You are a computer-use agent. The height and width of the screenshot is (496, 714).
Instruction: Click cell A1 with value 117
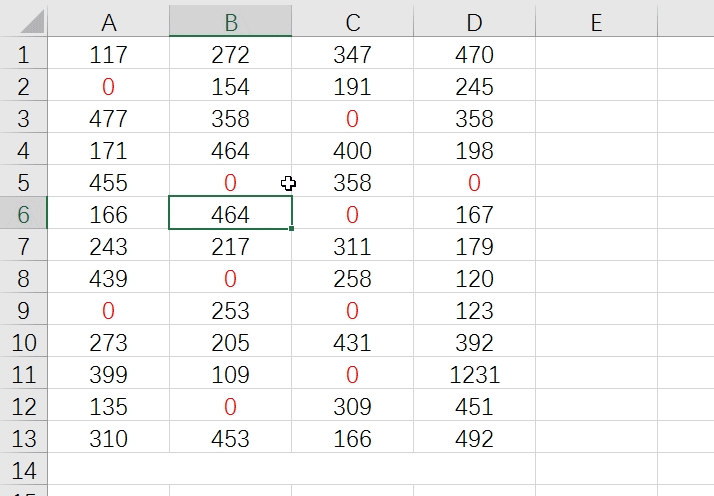[x=108, y=55]
